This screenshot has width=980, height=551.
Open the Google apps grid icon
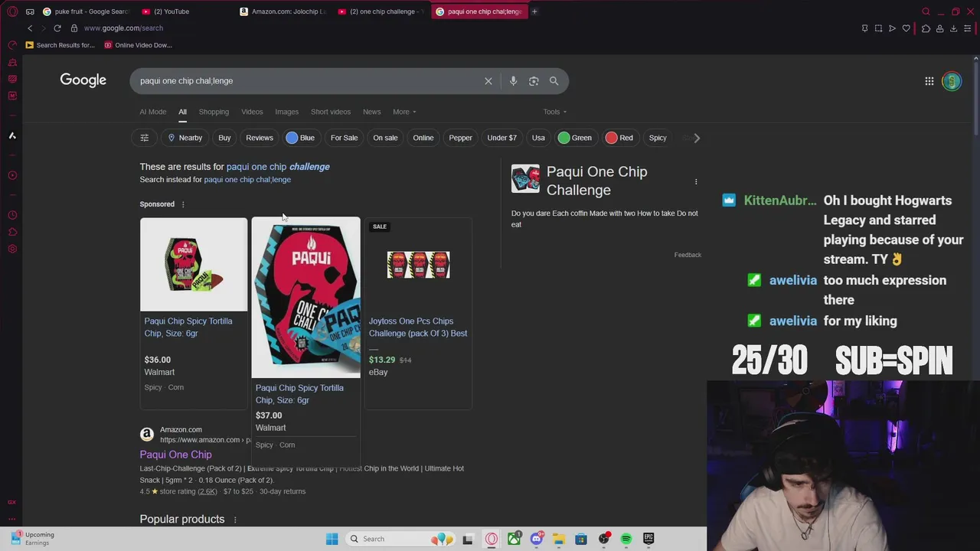(929, 81)
